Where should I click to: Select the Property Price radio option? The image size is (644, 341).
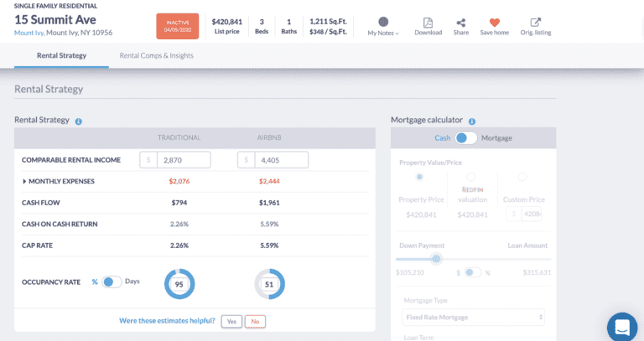point(419,178)
